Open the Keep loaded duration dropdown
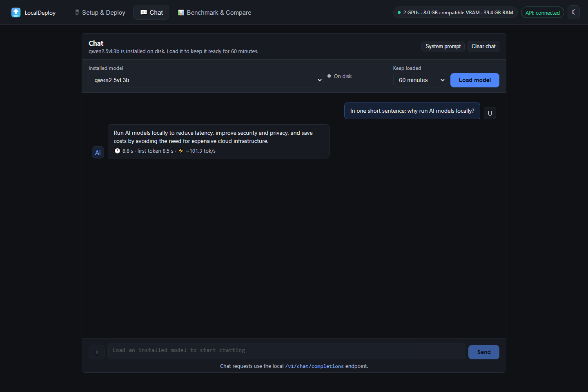This screenshot has width=588, height=392. pyautogui.click(x=420, y=80)
